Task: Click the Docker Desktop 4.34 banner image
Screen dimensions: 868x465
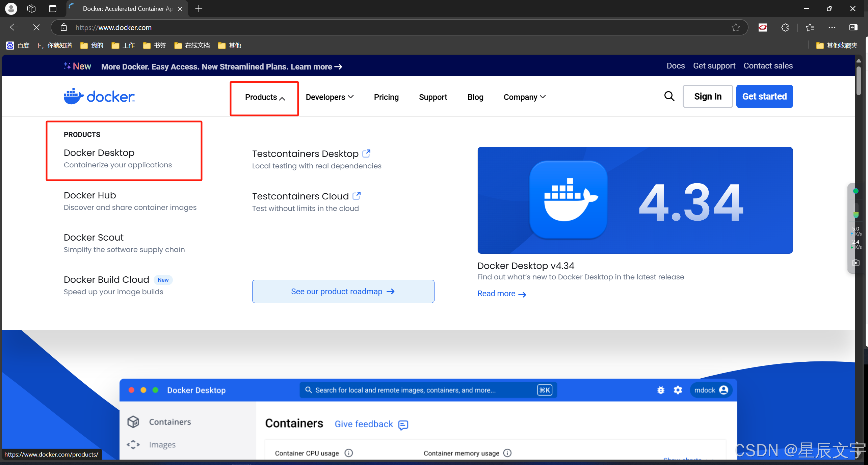Action: [x=635, y=200]
